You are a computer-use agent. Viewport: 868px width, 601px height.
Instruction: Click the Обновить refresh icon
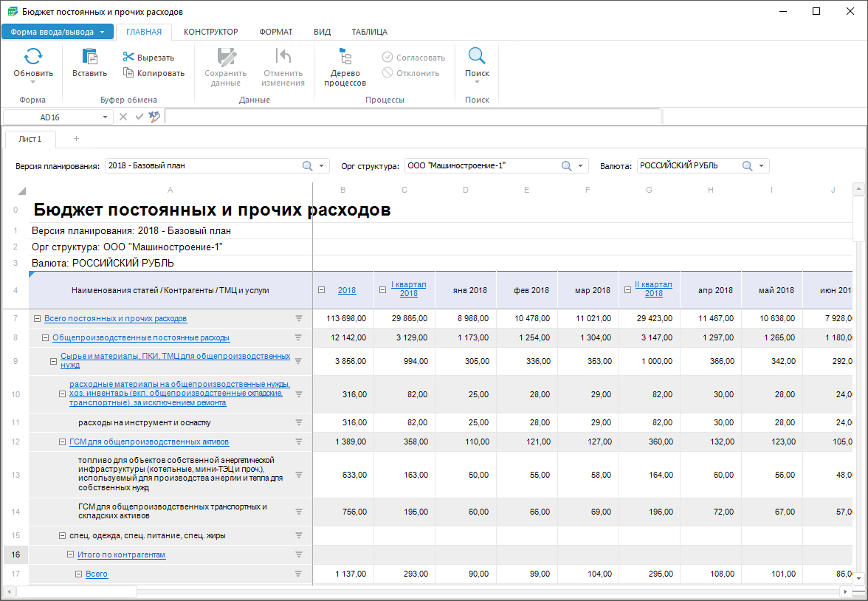[33, 57]
